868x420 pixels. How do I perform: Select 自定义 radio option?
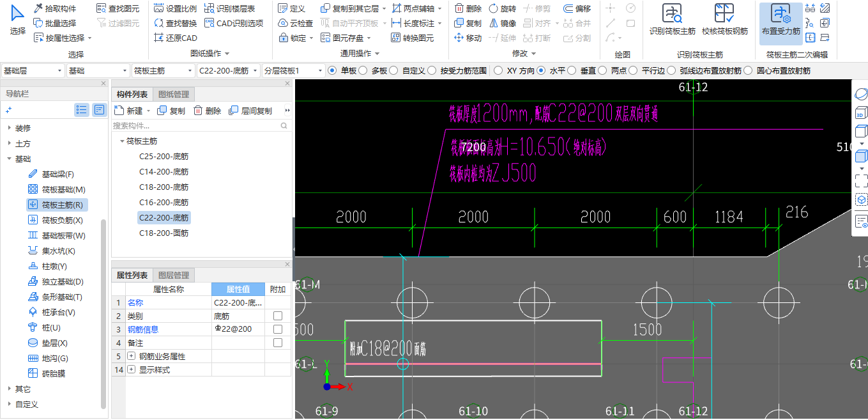[393, 71]
